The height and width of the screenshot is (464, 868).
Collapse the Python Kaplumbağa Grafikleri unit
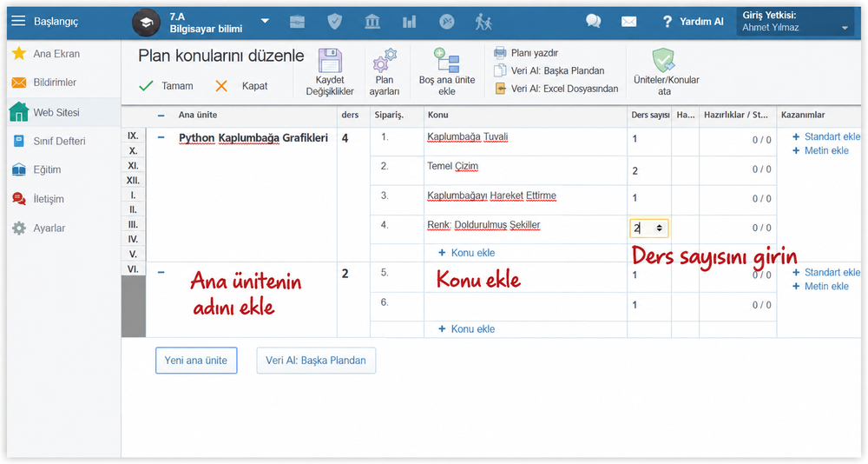161,137
